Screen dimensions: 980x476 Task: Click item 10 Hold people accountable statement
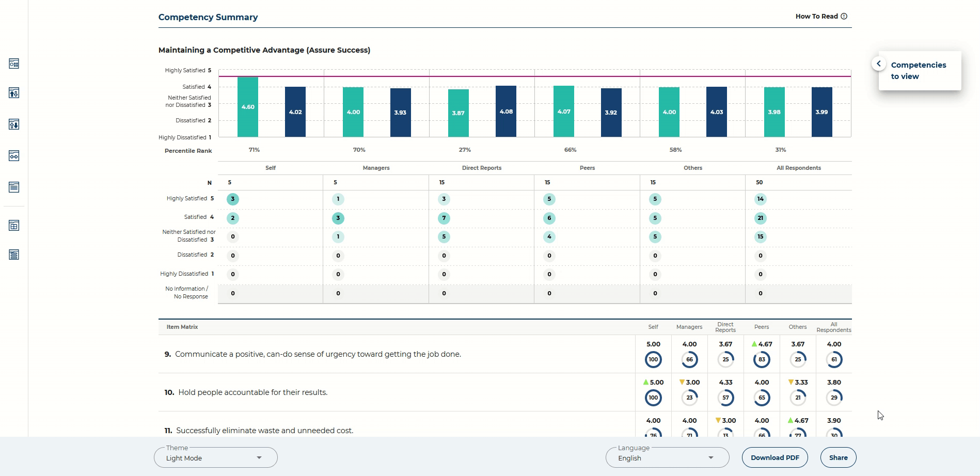pyautogui.click(x=253, y=392)
